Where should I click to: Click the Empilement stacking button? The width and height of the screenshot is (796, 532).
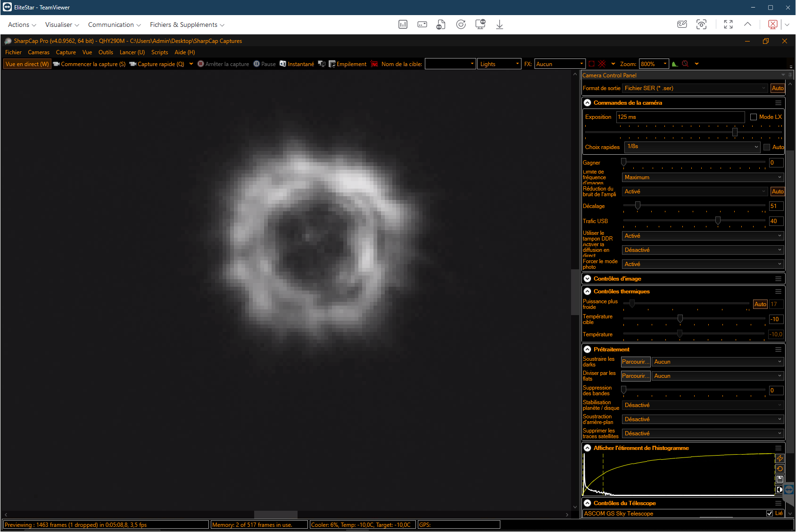point(348,64)
